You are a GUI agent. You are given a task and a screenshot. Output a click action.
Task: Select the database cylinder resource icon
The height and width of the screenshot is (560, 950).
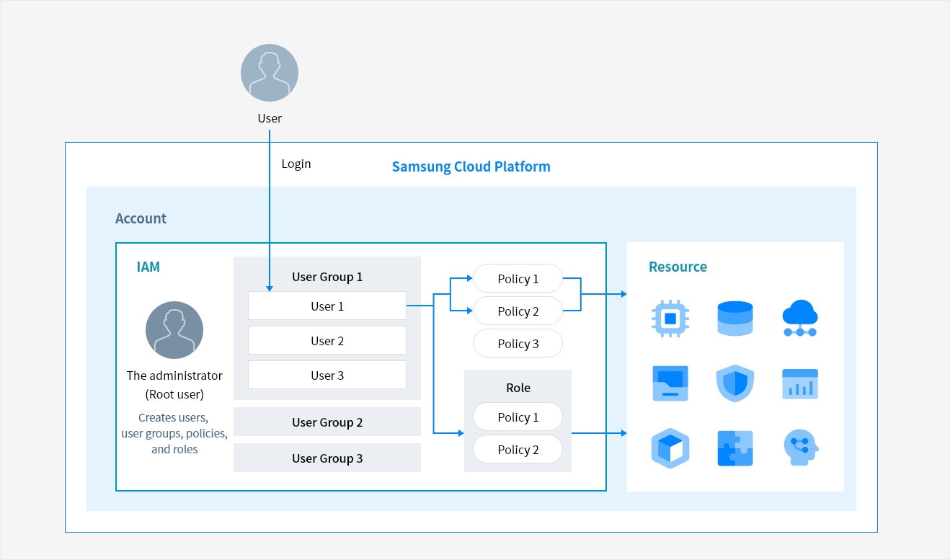735,318
